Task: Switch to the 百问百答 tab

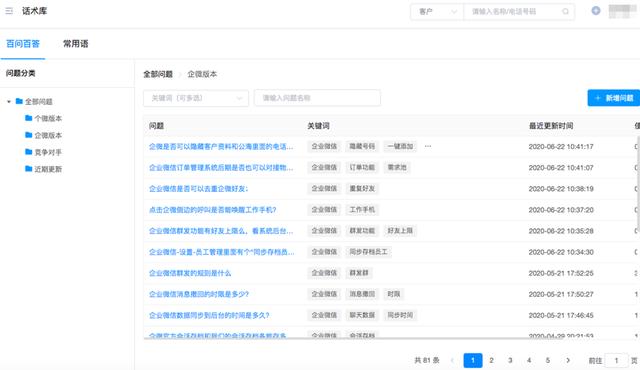Action: [23, 44]
